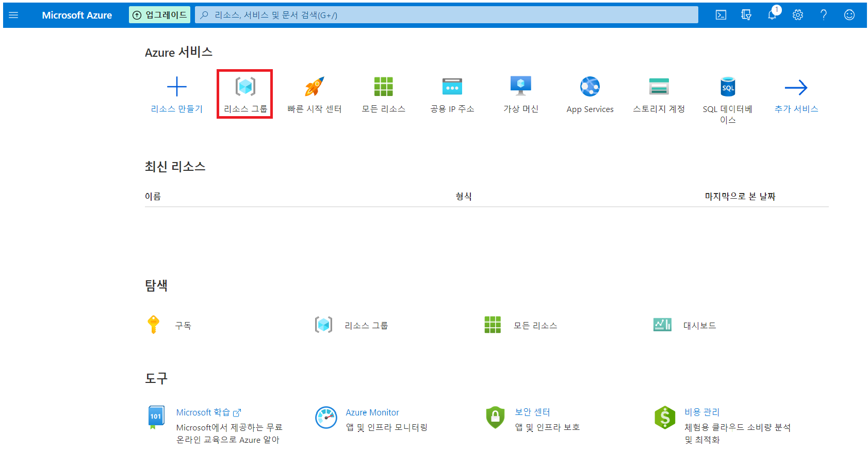Viewport: 868px width, 449px height.
Task: Click 모든 리소스 text under 탐색
Action: (x=535, y=326)
